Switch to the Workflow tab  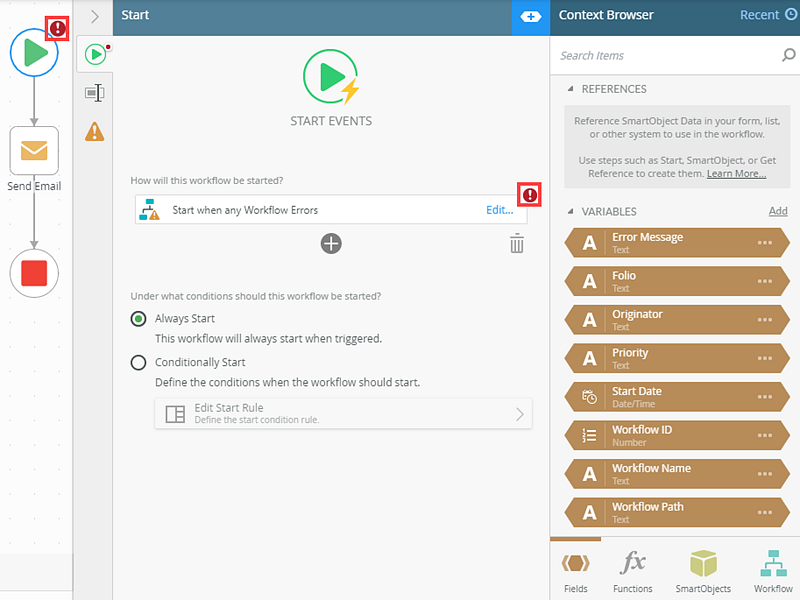coord(773,571)
